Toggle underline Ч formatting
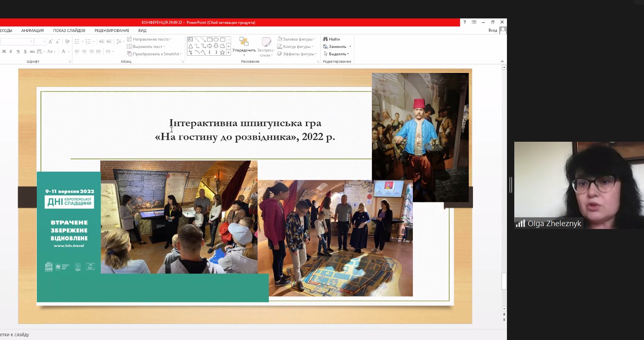The height and width of the screenshot is (340, 644). [18, 52]
